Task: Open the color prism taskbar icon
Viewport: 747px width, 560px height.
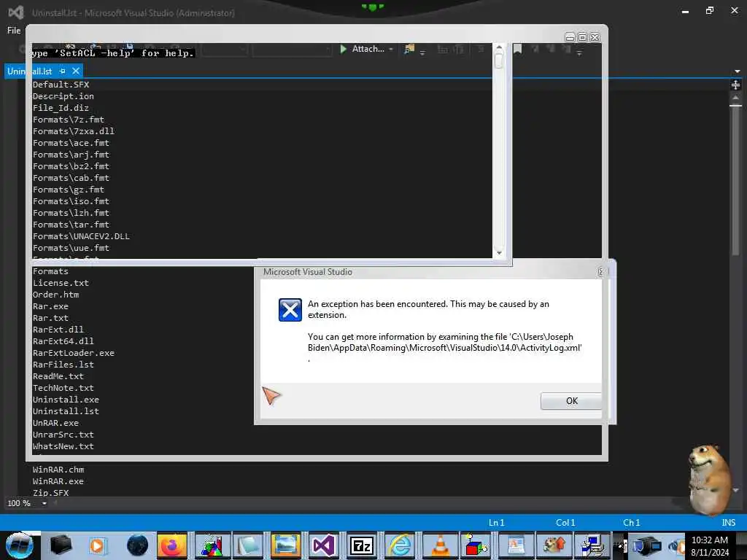Action: pyautogui.click(x=211, y=545)
